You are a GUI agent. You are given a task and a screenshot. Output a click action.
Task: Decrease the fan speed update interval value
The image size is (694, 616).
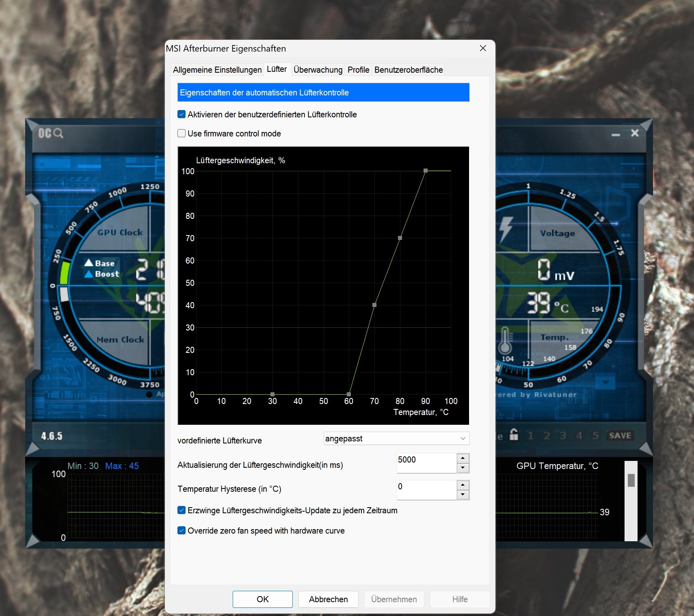(463, 468)
